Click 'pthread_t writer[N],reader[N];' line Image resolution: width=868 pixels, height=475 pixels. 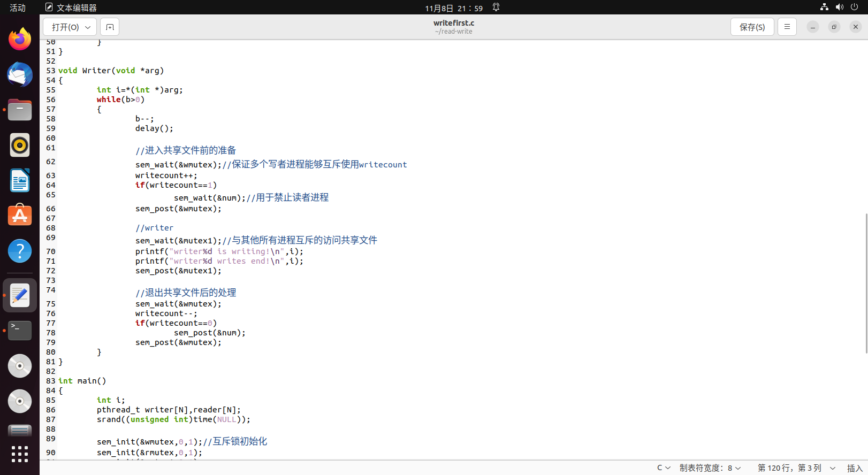(169, 410)
